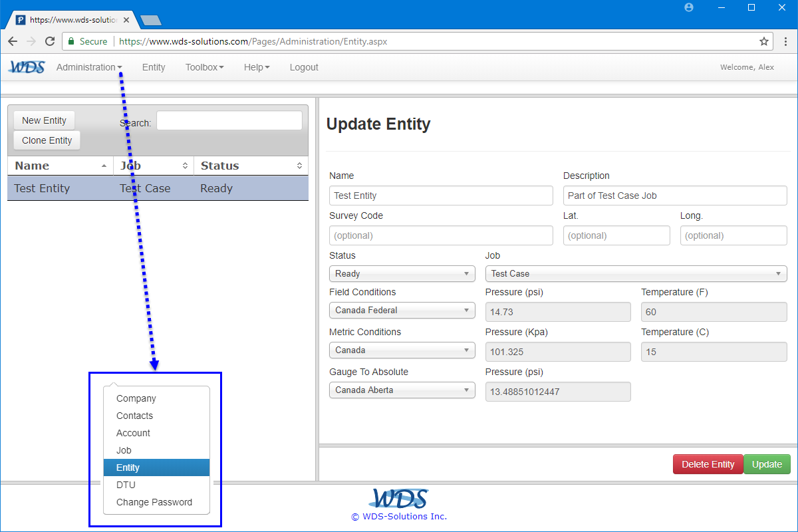Bookmark page with star icon
Screen dimensions: 798x532
tap(764, 41)
